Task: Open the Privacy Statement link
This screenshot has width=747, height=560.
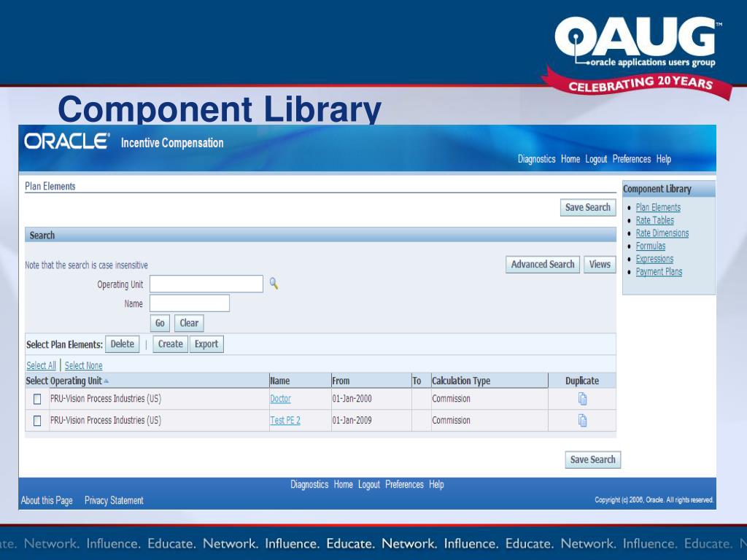Action: tap(114, 500)
